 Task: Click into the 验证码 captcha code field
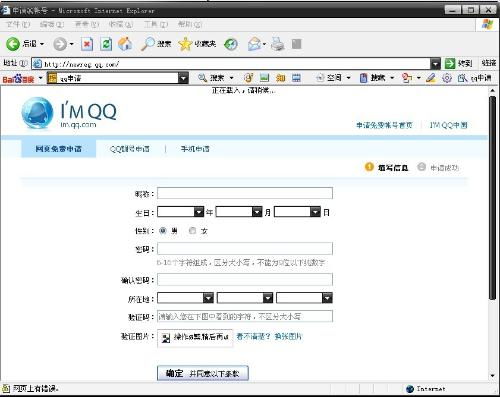pyautogui.click(x=245, y=316)
